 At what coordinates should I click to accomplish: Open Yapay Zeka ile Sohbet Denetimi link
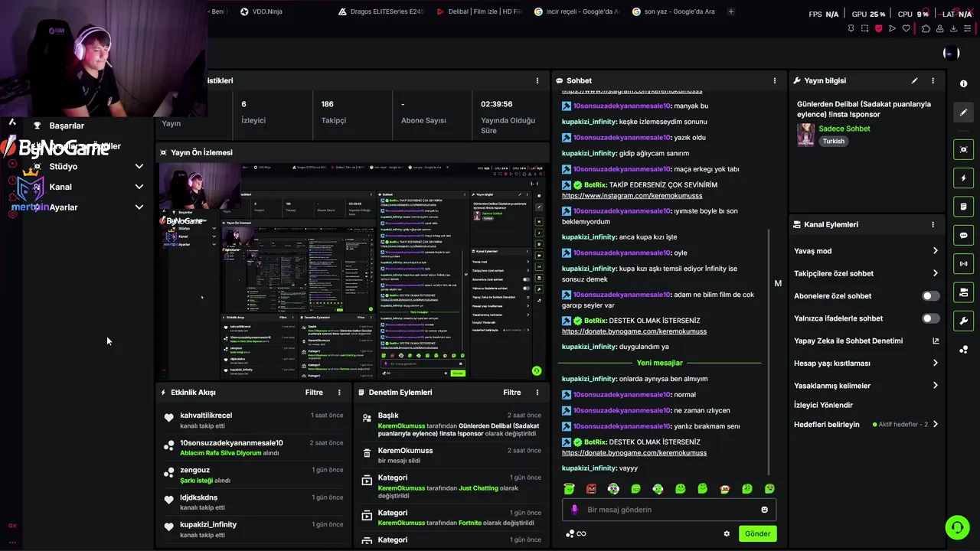pyautogui.click(x=866, y=341)
